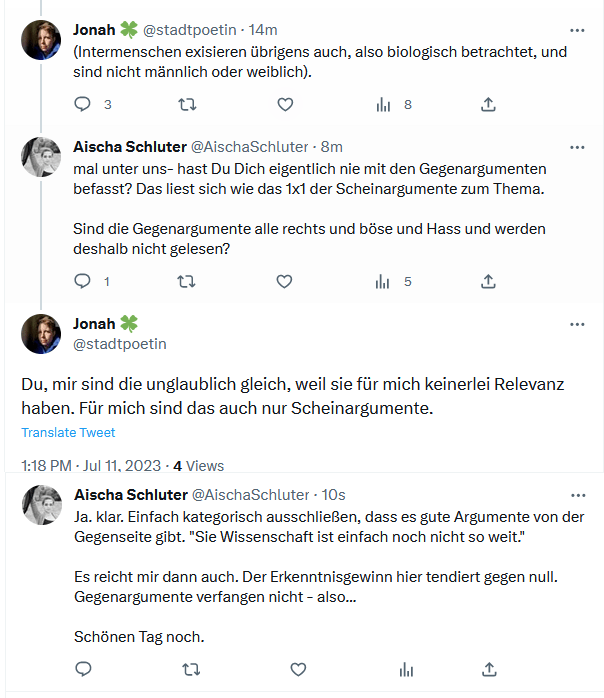Like Jonah's tweet about Intermenschen
The height and width of the screenshot is (698, 604).
point(285,104)
